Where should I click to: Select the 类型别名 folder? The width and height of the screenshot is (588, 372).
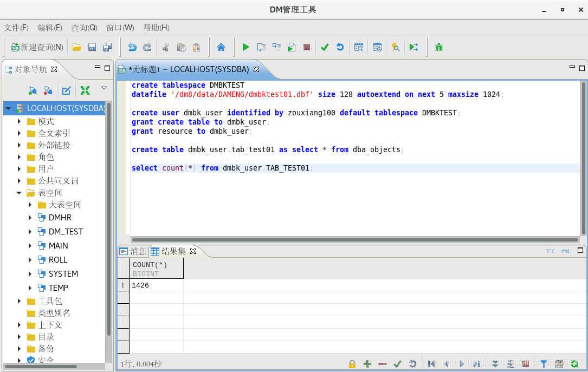click(54, 313)
